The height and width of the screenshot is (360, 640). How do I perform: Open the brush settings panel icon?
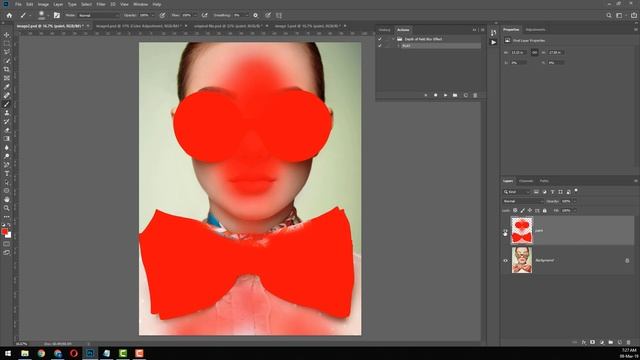point(57,15)
